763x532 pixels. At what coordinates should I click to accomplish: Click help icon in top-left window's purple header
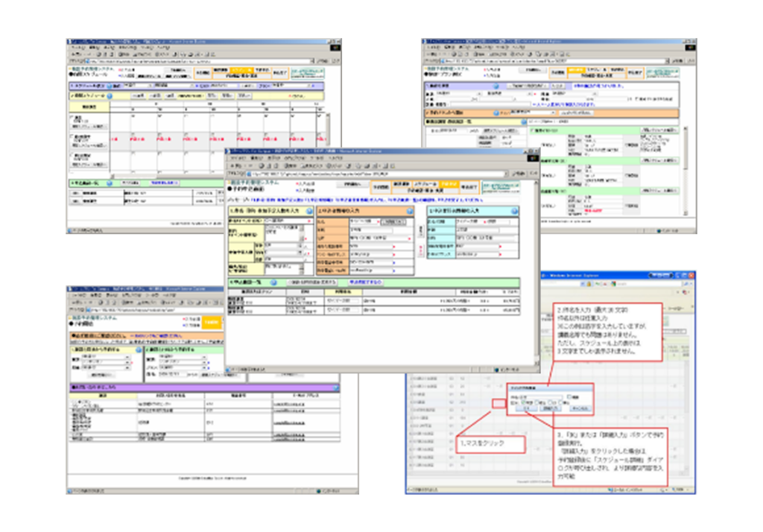[x=109, y=86]
